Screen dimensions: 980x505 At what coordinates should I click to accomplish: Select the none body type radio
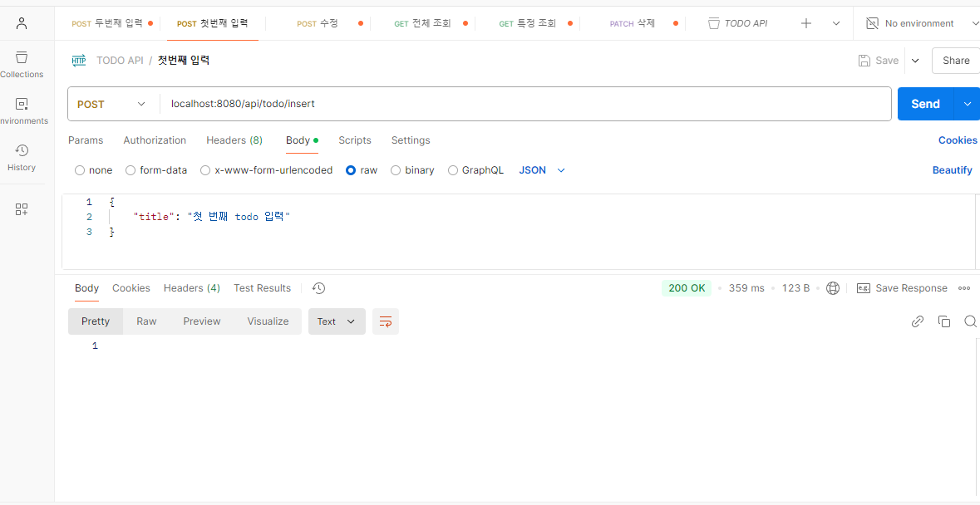click(x=79, y=170)
